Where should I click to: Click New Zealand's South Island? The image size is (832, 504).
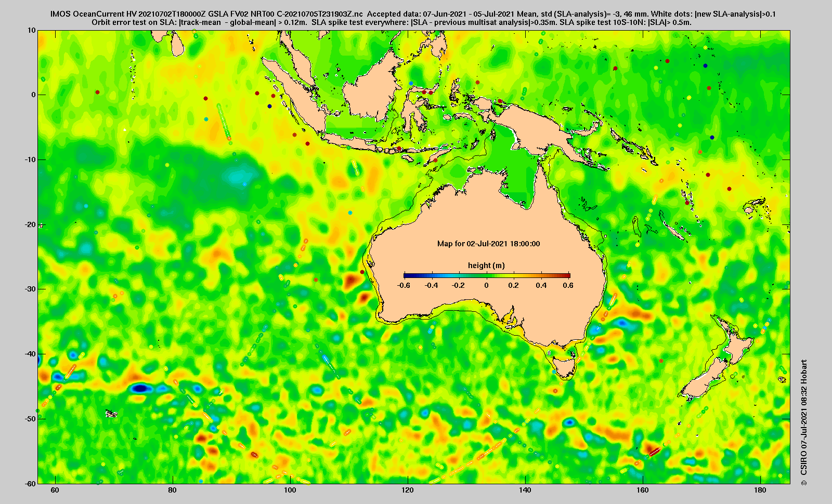point(704,379)
